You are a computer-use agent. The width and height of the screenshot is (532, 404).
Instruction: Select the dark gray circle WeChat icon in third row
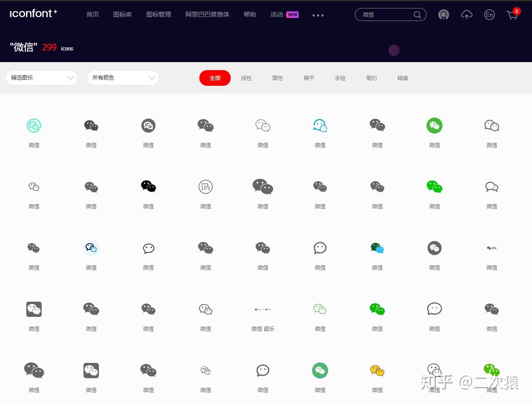tap(434, 248)
